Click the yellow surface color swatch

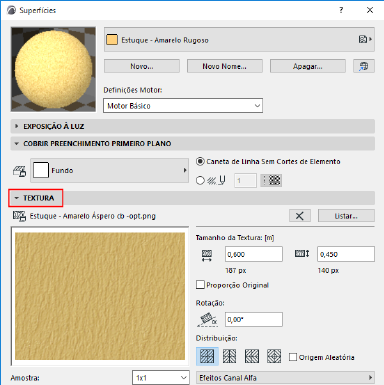click(112, 40)
